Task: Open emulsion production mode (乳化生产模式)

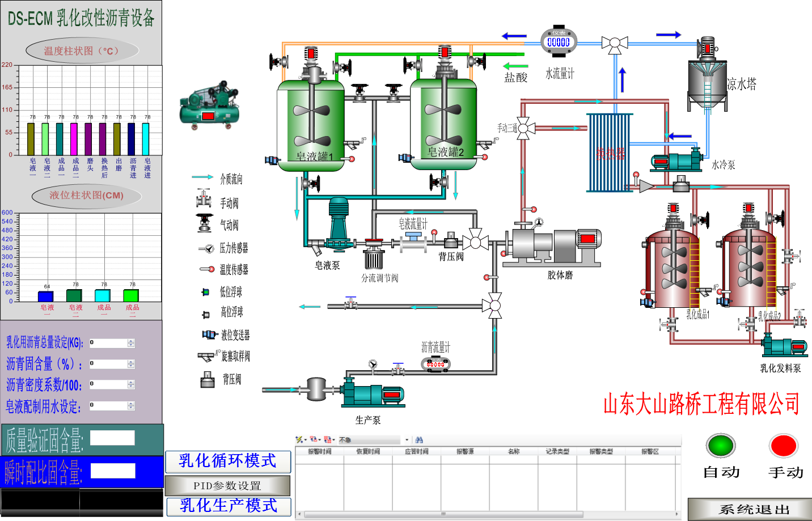Action: (229, 506)
